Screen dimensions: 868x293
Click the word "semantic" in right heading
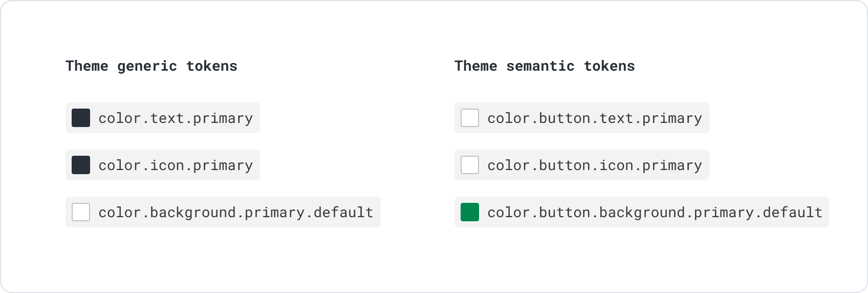coord(540,66)
